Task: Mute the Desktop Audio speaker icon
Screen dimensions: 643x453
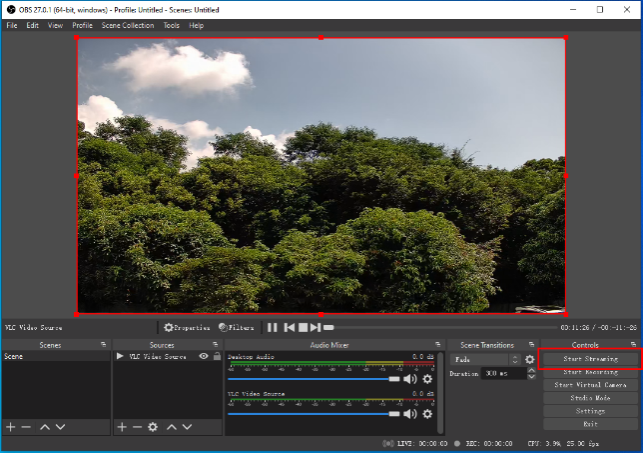Action: (410, 379)
